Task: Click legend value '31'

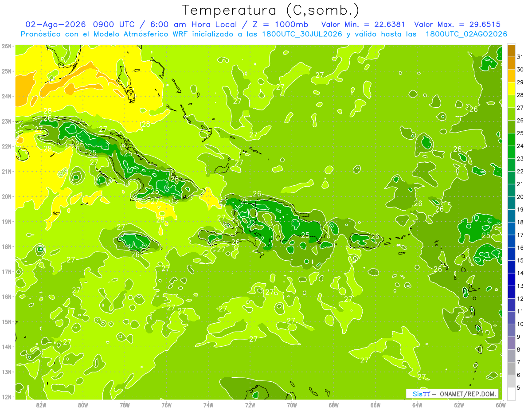Action: point(520,57)
